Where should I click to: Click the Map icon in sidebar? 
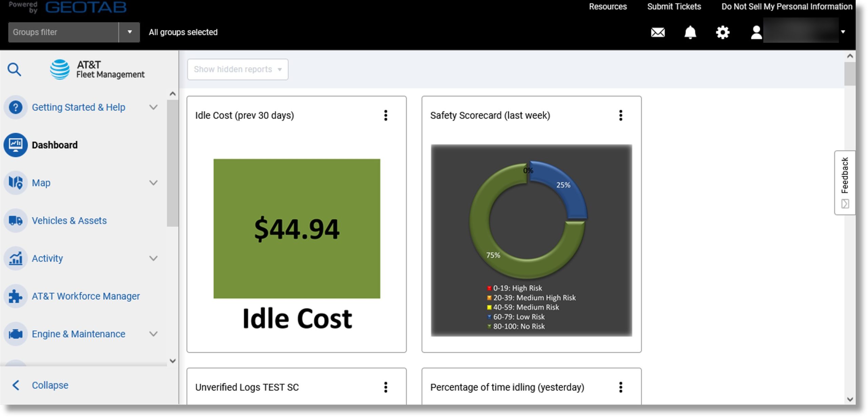(x=16, y=183)
